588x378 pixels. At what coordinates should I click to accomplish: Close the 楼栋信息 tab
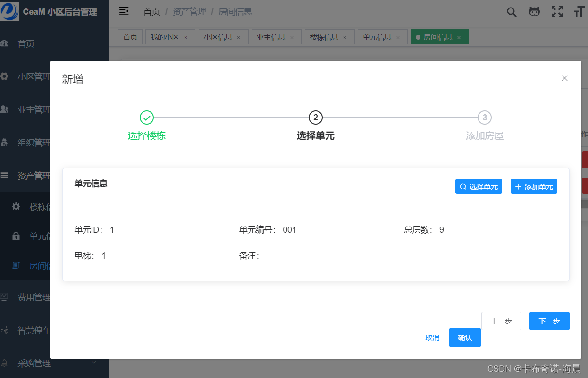point(345,37)
